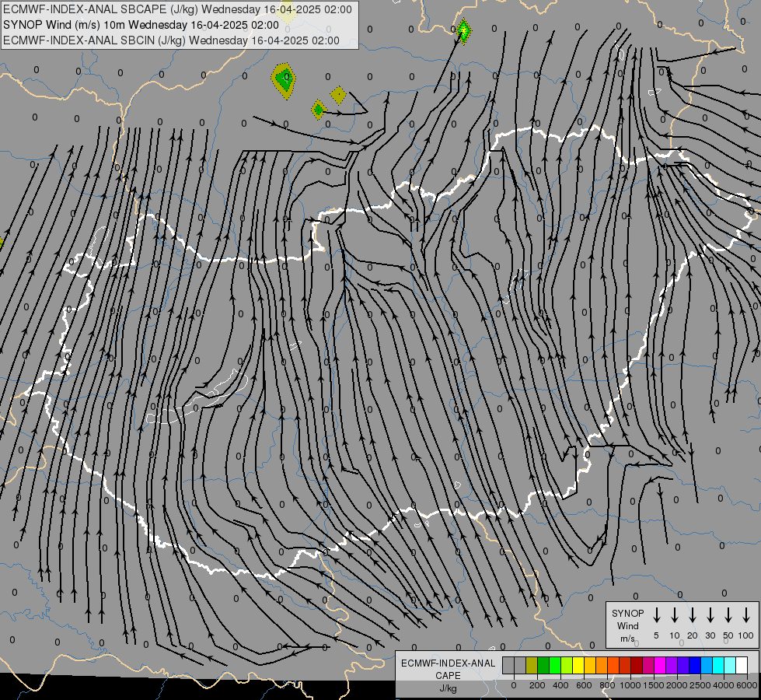761x700 pixels.
Task: Select the dark green CAPE legend swatch
Action: [x=543, y=665]
